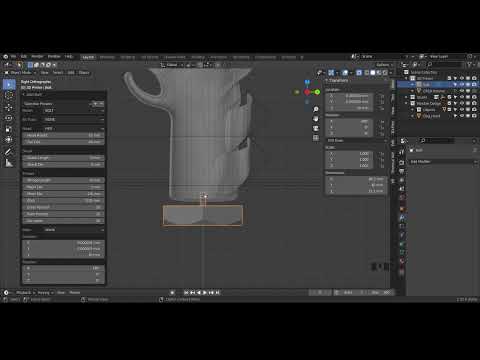Image resolution: width=480 pixels, height=360 pixels.
Task: Jump to the timeline start frame
Action: click(x=186, y=293)
